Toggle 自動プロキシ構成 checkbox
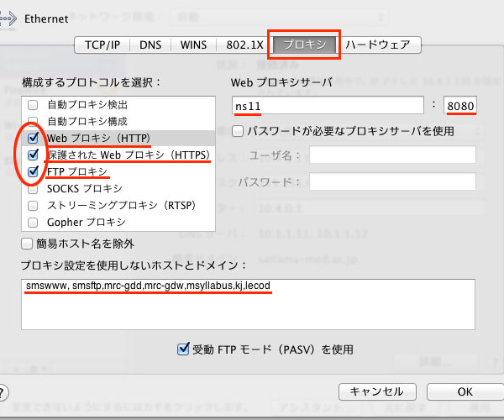Screen dimensions: 504x420 pyautogui.click(x=34, y=121)
